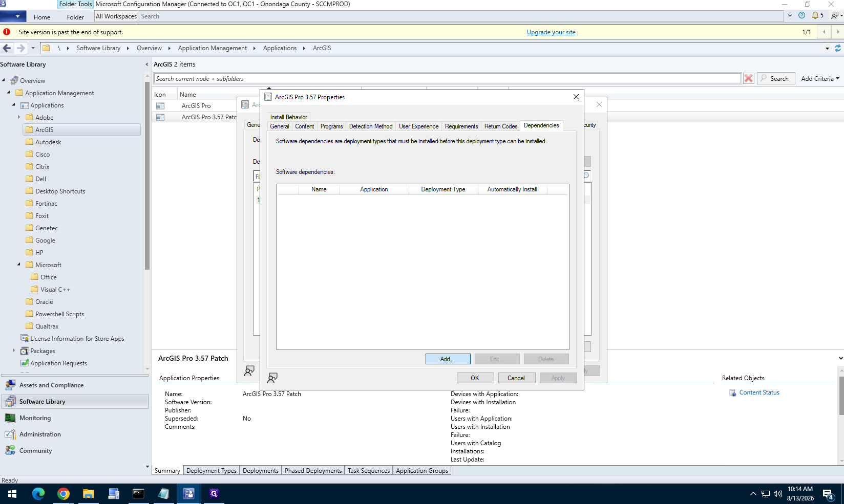Open the command prompt taskbar icon
The image size is (844, 504).
[139, 494]
